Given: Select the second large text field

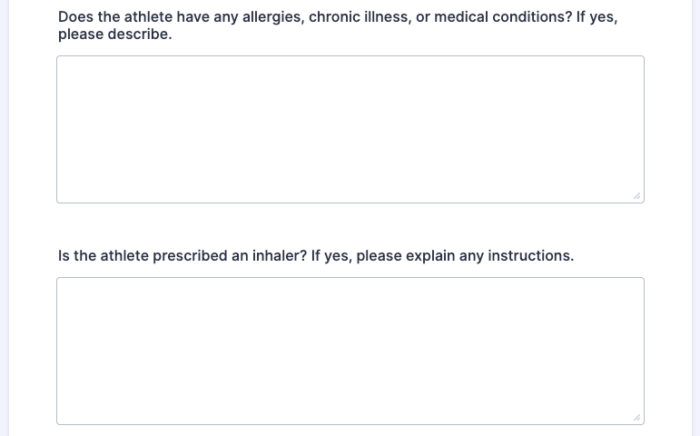Looking at the screenshot, I should tap(350, 351).
